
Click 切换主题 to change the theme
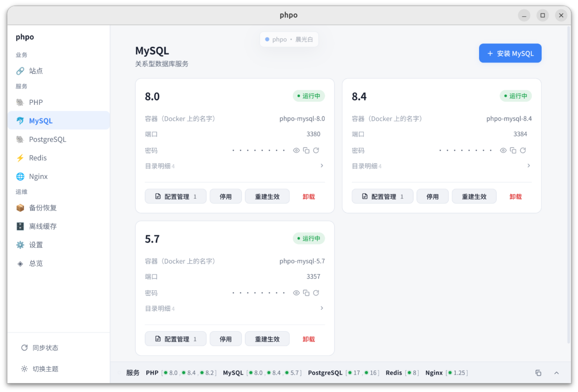(40, 369)
